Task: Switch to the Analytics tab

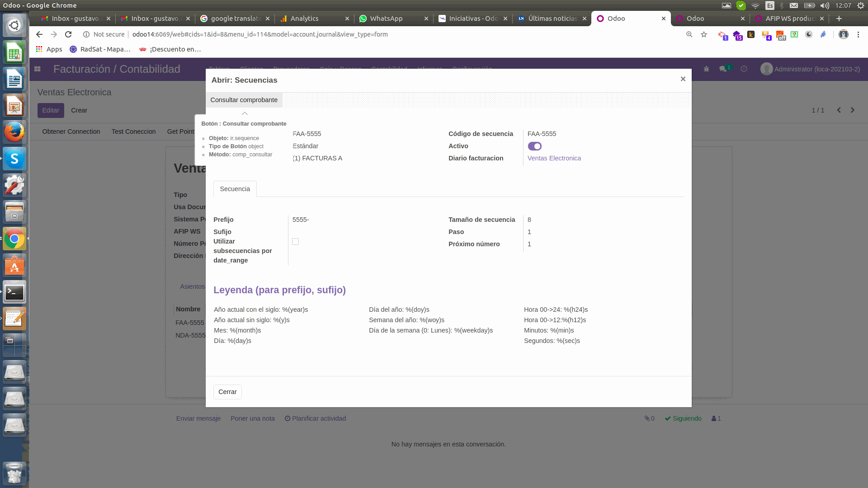Action: [313, 19]
